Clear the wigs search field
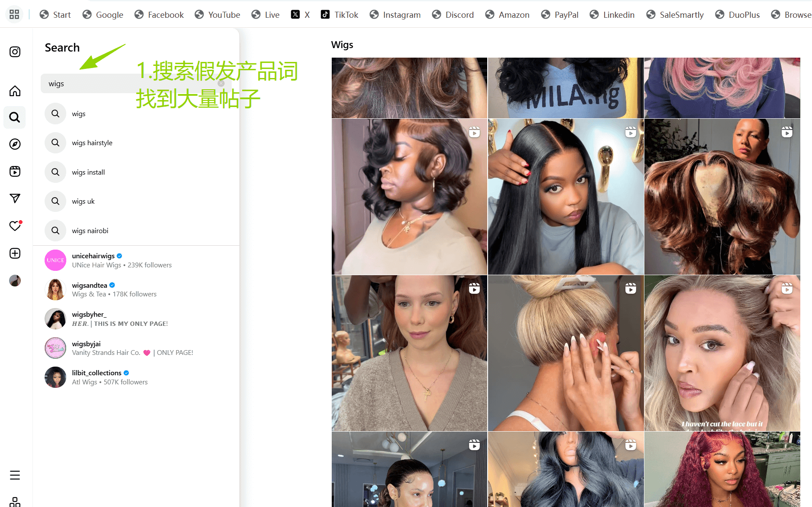Screen dimensions: 812x507 pos(221,84)
